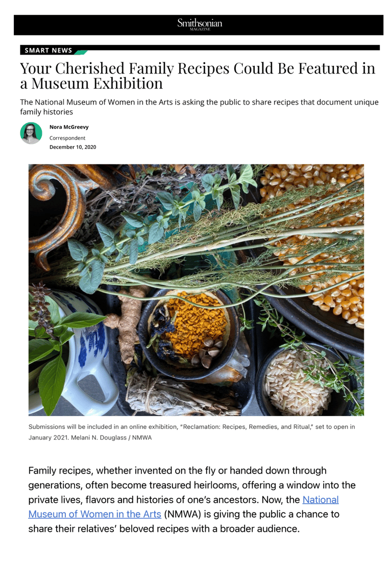Click the Smithsonian Magazine logo
392x588 pixels.
tap(199, 24)
